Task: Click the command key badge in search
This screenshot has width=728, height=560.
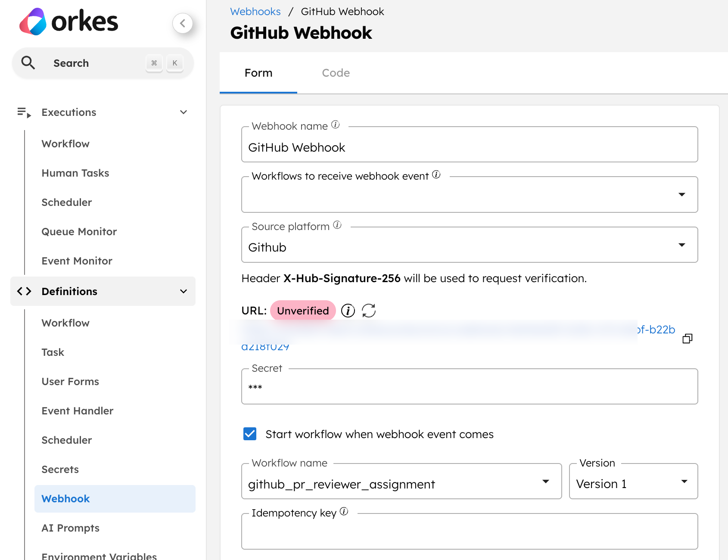Action: tap(154, 63)
